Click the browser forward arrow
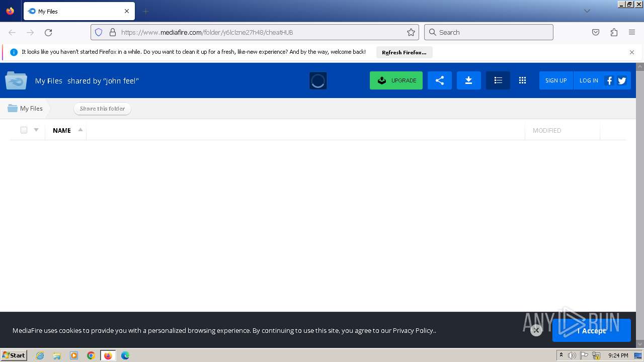 (30, 32)
